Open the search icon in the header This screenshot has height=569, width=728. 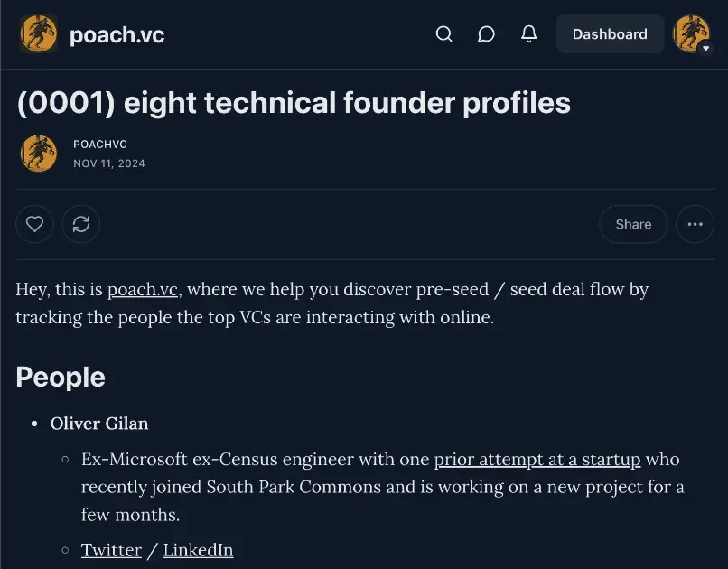point(443,33)
